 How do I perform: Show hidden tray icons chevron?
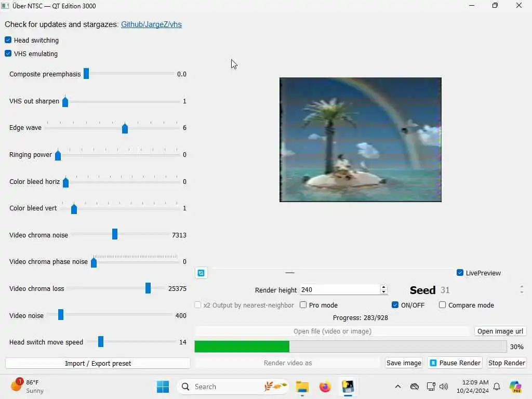click(x=398, y=387)
